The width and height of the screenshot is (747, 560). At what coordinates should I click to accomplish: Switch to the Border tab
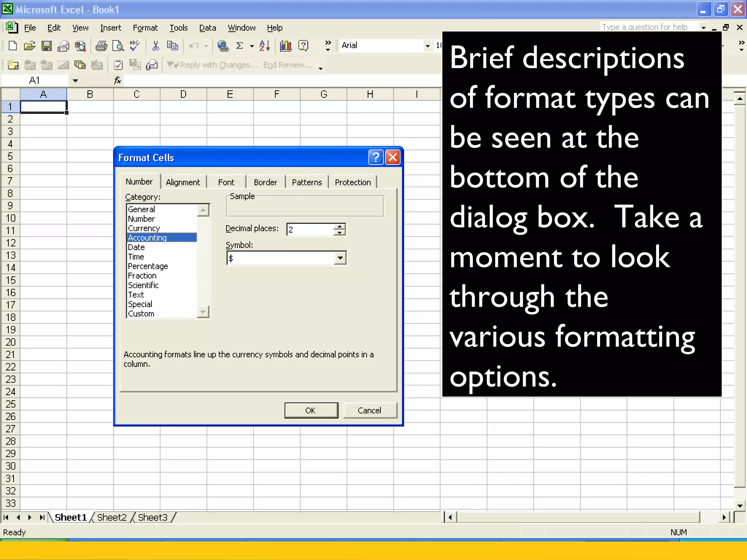265,182
